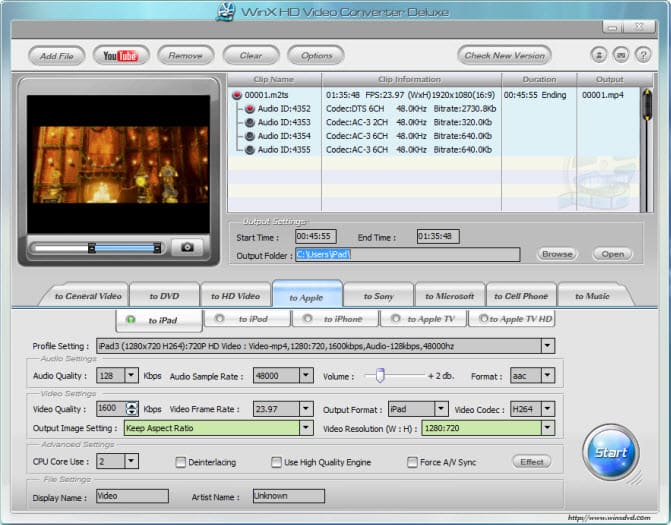Open the user account round icon

coord(599,55)
